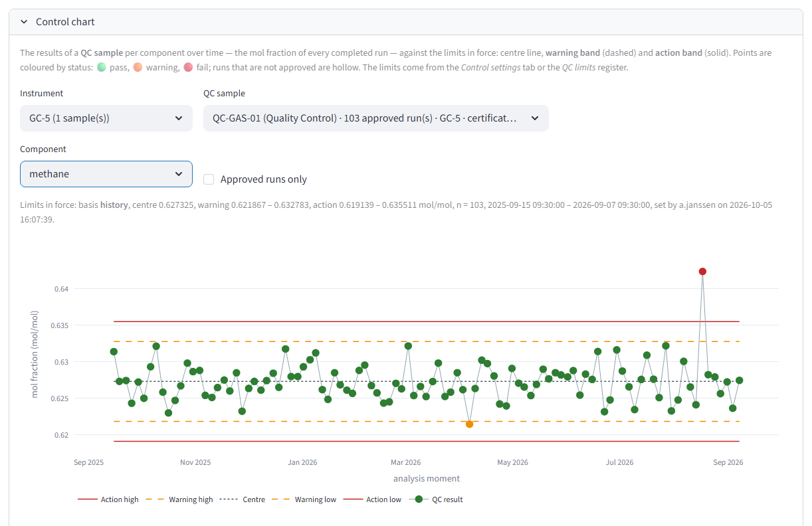812x526 pixels.
Task: Click the 'Limits in force' summary text
Action: 395,211
